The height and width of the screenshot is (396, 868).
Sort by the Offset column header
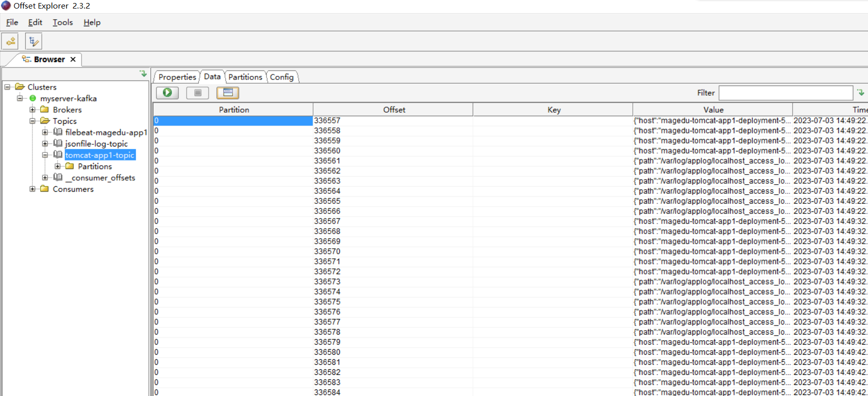coord(394,110)
